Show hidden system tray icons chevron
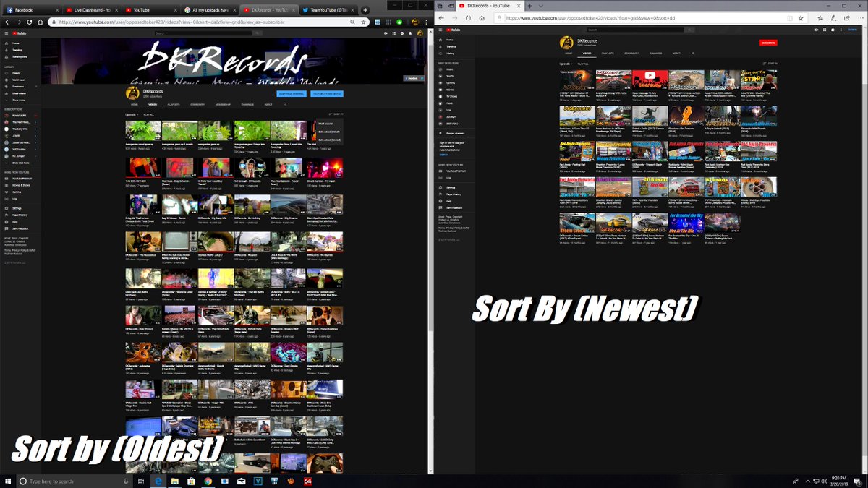This screenshot has height=488, width=868. click(809, 481)
